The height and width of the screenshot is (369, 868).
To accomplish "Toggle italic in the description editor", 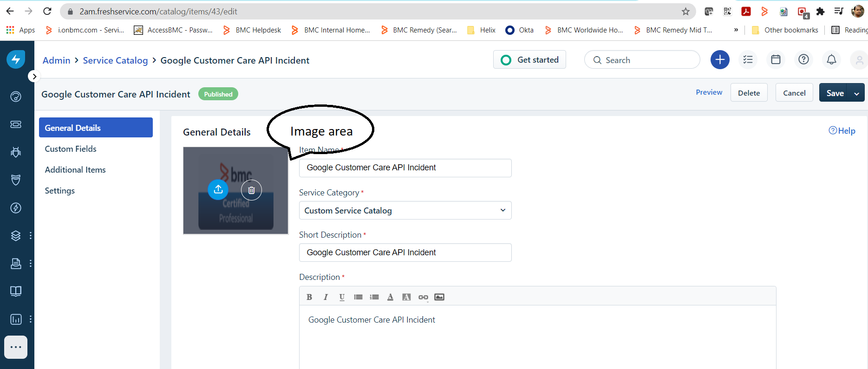I will [x=326, y=297].
